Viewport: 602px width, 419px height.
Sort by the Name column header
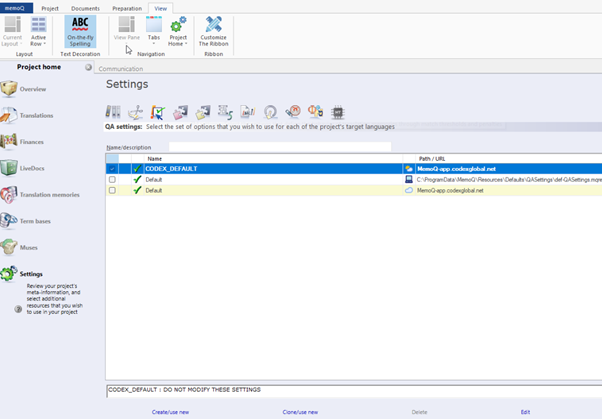(x=273, y=158)
